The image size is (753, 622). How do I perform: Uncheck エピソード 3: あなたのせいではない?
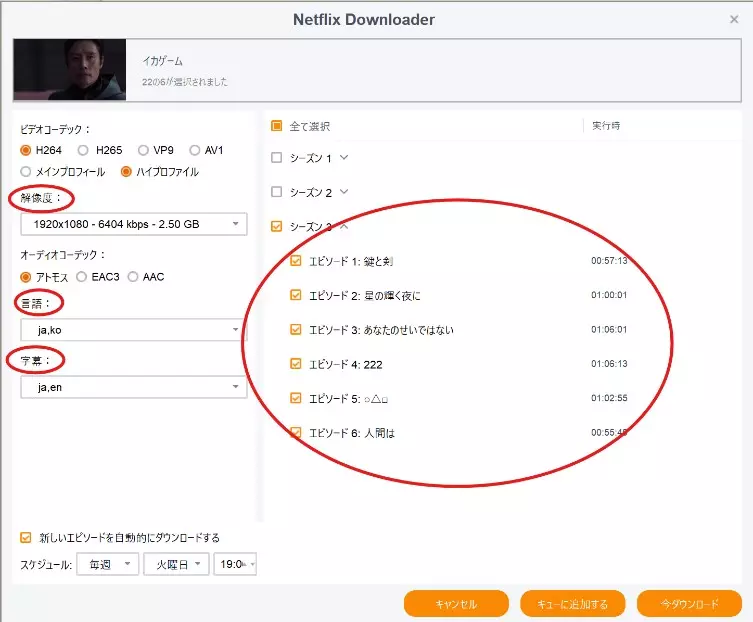[296, 329]
